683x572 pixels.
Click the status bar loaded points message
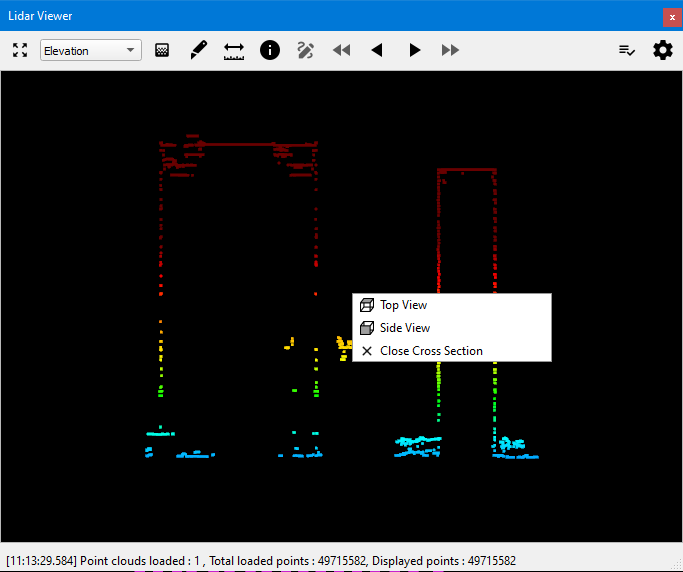point(260,560)
